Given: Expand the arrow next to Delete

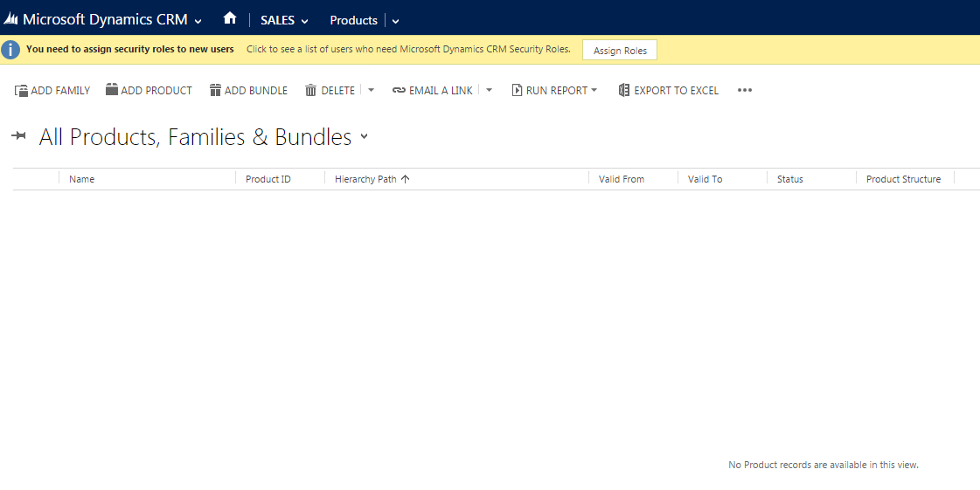Looking at the screenshot, I should [371, 90].
